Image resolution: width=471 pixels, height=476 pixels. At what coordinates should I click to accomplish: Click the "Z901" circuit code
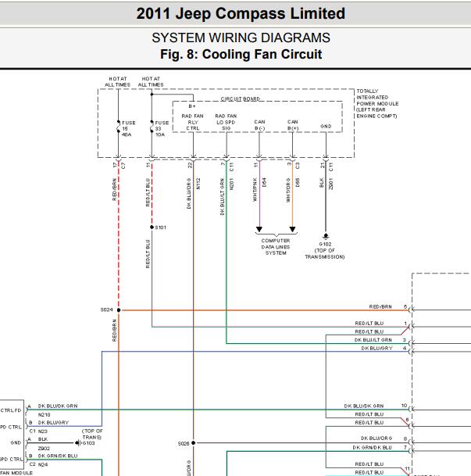330,184
